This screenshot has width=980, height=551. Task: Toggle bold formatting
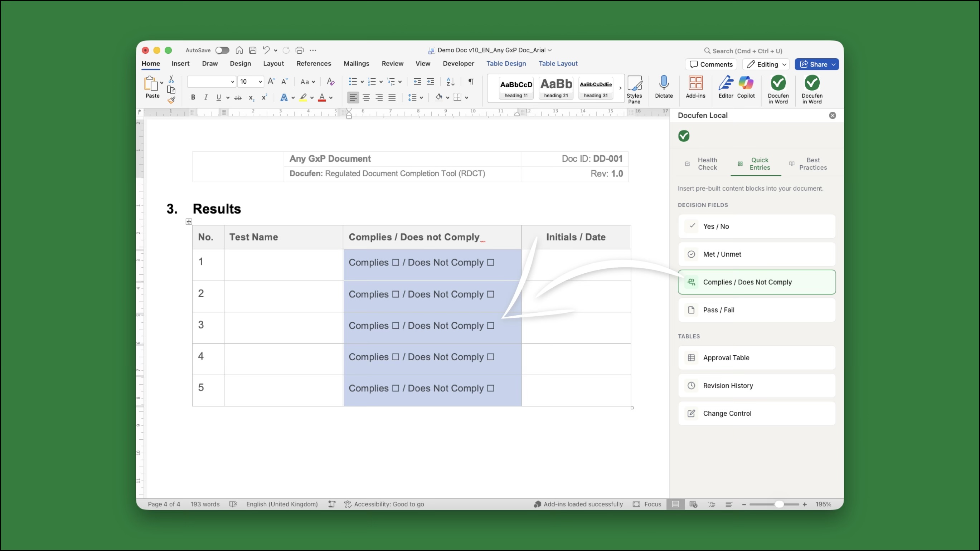(193, 97)
